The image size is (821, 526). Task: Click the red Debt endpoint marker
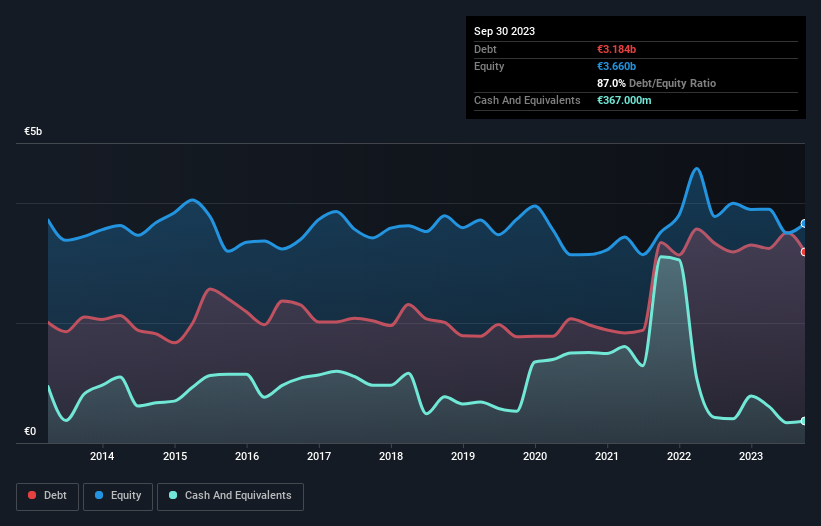point(804,252)
